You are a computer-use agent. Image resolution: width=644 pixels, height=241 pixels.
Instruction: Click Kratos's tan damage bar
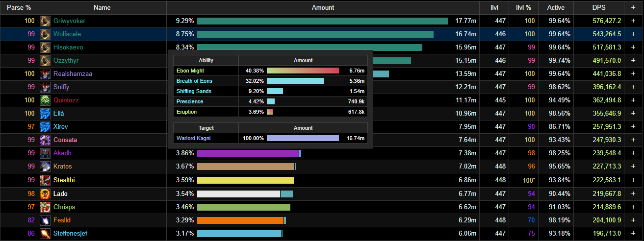[x=246, y=167]
